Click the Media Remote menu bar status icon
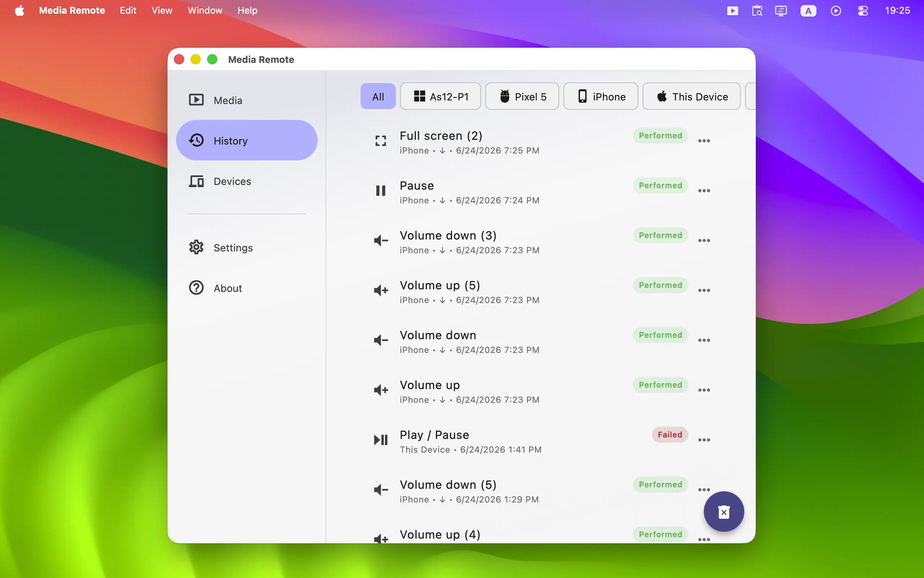 (x=732, y=11)
